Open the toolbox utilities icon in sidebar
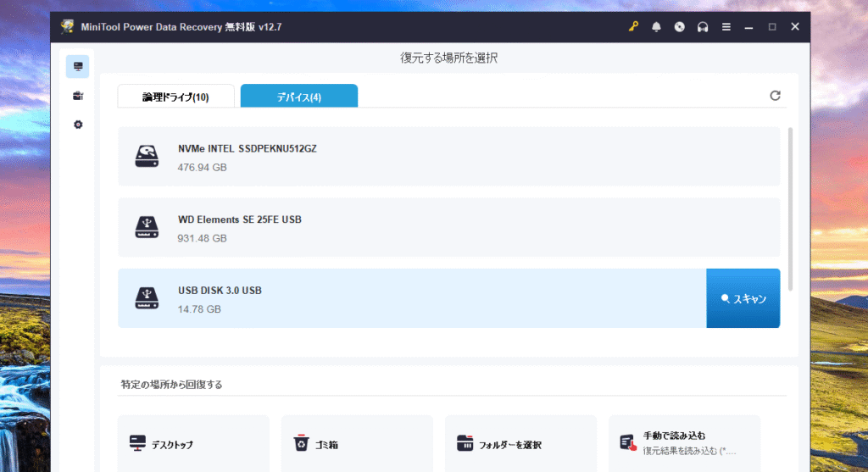Viewport: 868px width, 472px height. (x=78, y=96)
